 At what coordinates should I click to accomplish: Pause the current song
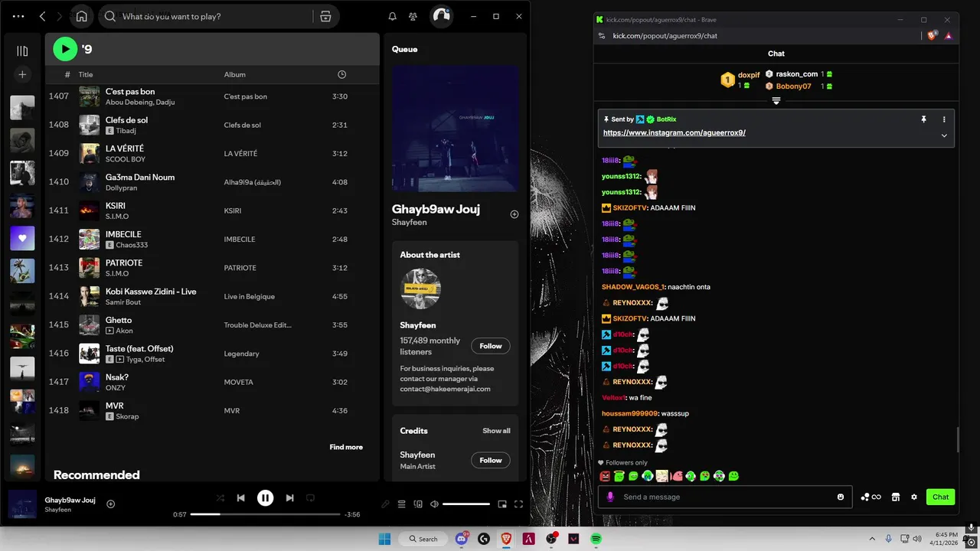(x=265, y=497)
